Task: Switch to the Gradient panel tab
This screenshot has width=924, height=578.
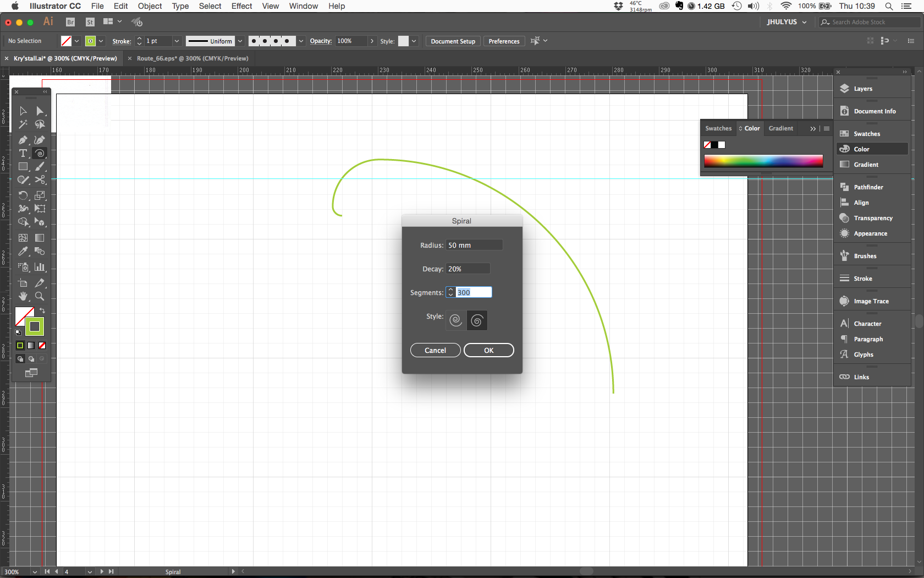Action: pos(781,128)
